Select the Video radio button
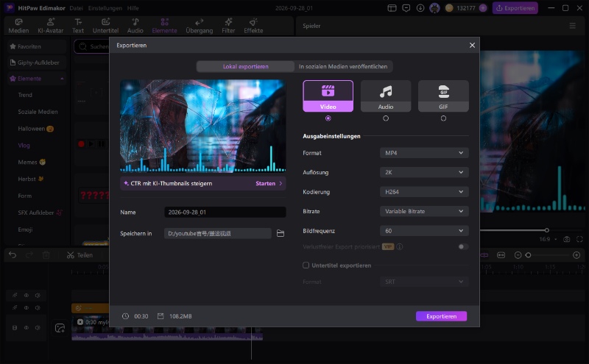589x364 pixels. point(328,118)
